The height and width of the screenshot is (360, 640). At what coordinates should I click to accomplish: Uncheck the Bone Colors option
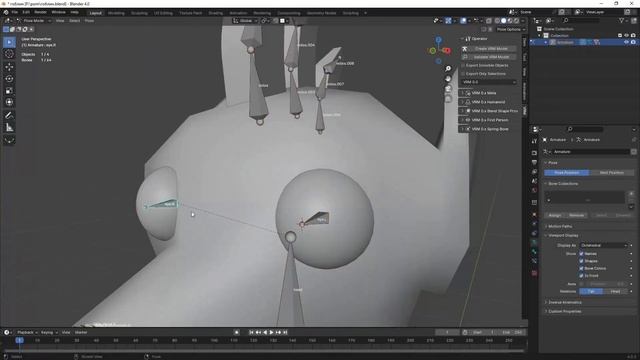click(x=581, y=268)
